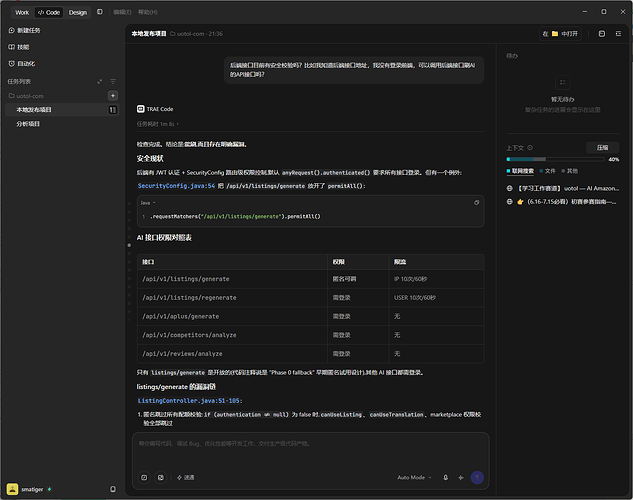Toggle the layout panel icon in header
633x500 pixels.
(x=602, y=34)
